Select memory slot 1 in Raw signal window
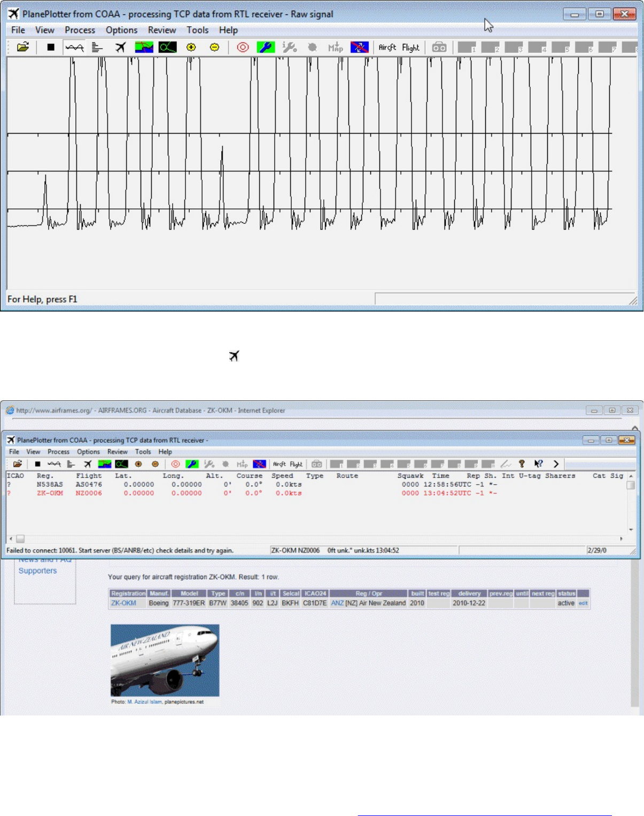644x816 pixels. (467, 47)
